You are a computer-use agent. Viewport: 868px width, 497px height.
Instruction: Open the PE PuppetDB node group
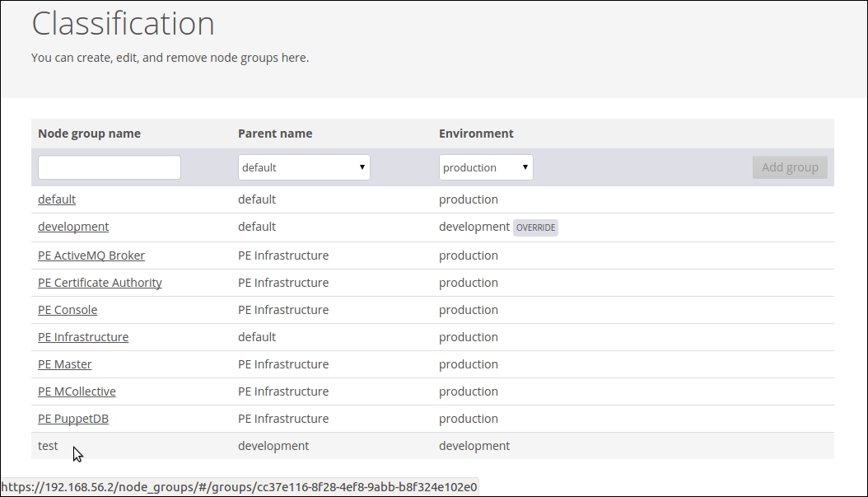click(x=73, y=419)
